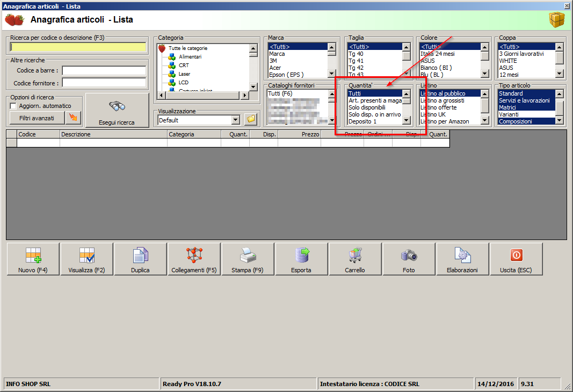This screenshot has height=392, width=573.
Task: Click the Esporta button
Action: [x=301, y=259]
